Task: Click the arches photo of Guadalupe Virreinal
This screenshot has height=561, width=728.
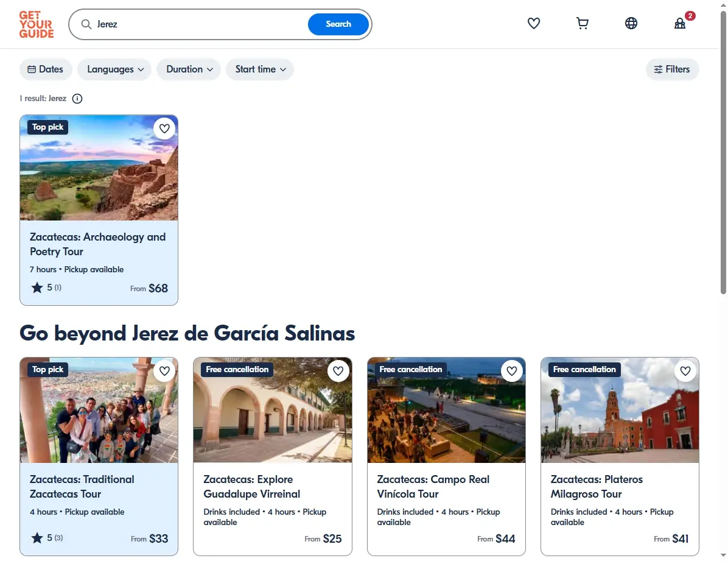Action: pos(273,410)
